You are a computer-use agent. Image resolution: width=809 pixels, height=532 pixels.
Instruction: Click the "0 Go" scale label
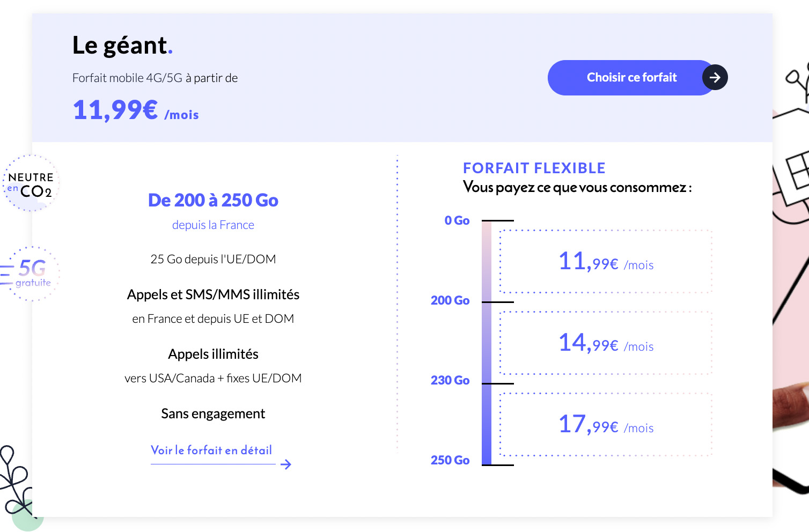[x=457, y=220]
